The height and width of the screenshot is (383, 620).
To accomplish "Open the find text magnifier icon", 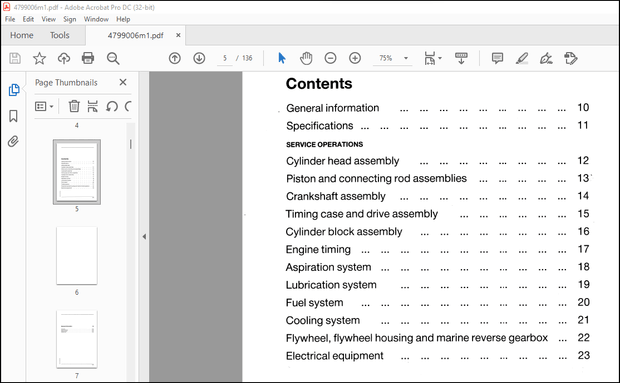I will tap(113, 58).
